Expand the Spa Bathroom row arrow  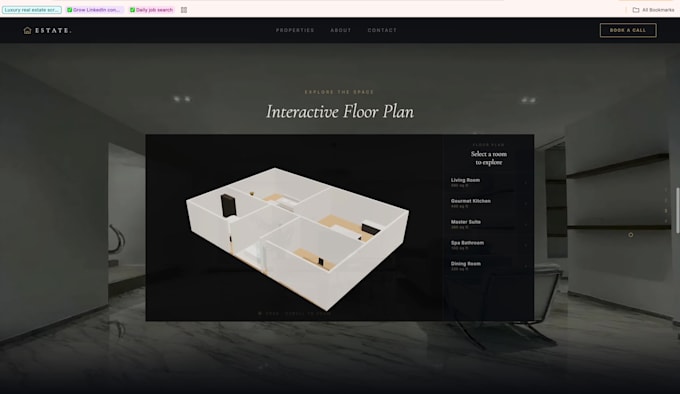(526, 245)
